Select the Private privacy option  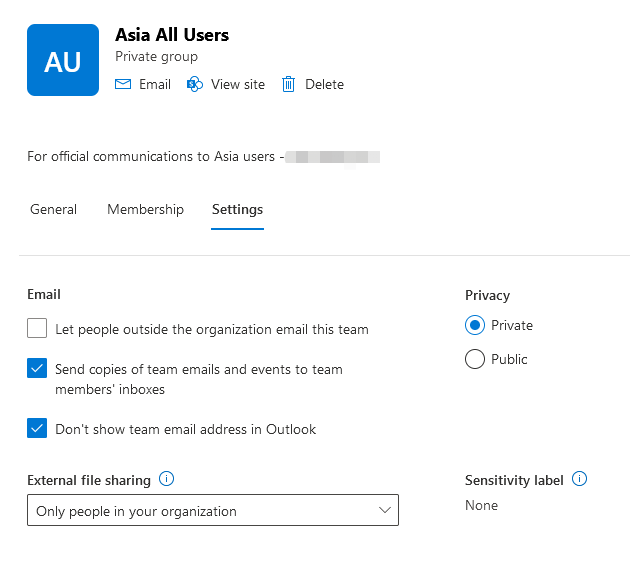click(475, 326)
